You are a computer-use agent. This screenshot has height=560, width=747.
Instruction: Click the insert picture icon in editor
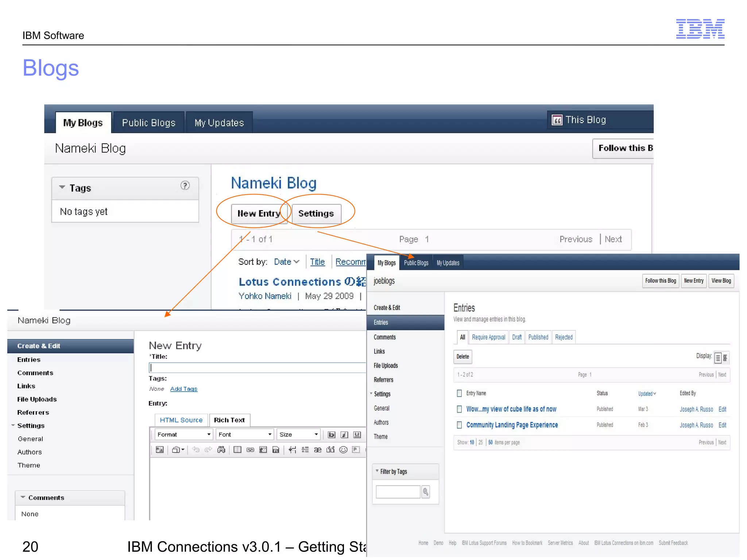pyautogui.click(x=263, y=450)
